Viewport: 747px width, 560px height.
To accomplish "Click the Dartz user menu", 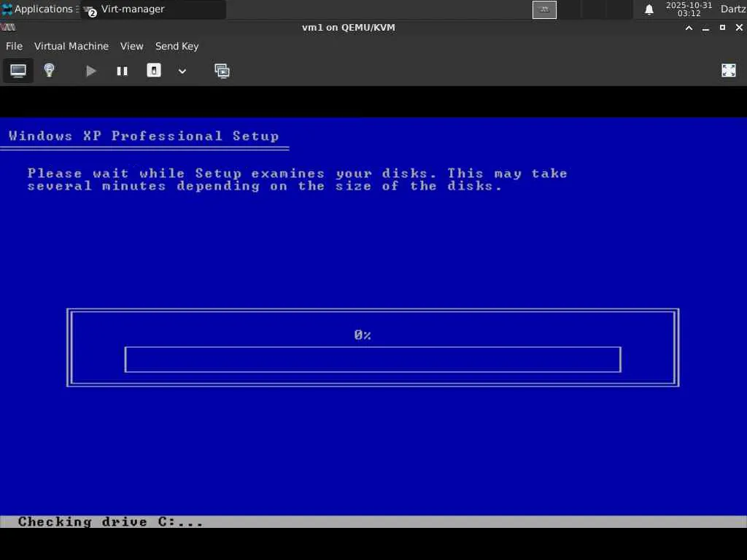I will pos(732,9).
